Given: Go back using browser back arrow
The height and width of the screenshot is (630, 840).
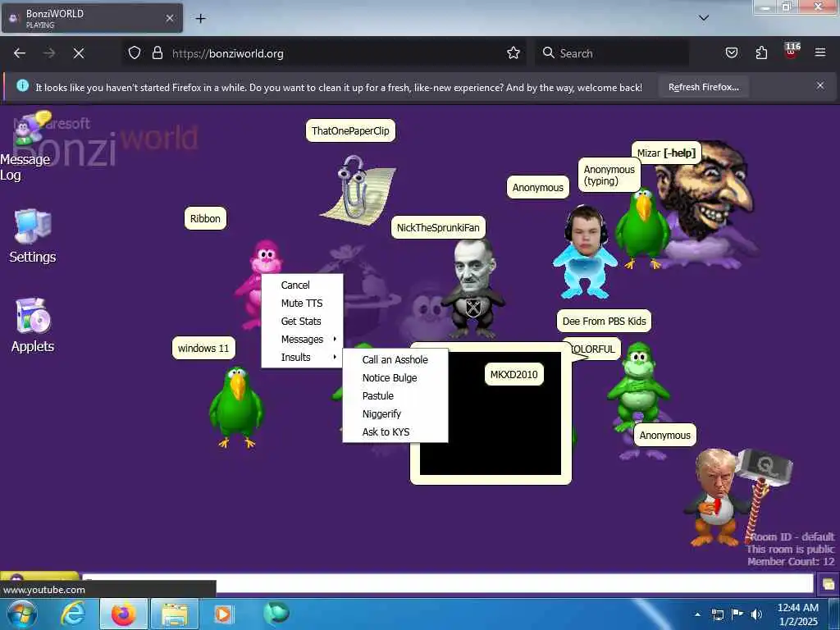Looking at the screenshot, I should (20, 53).
